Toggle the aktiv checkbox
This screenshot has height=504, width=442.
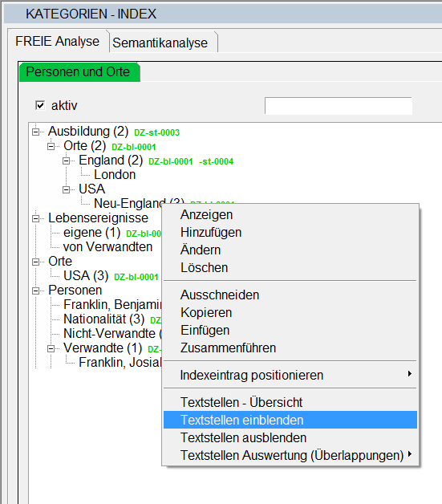40,105
